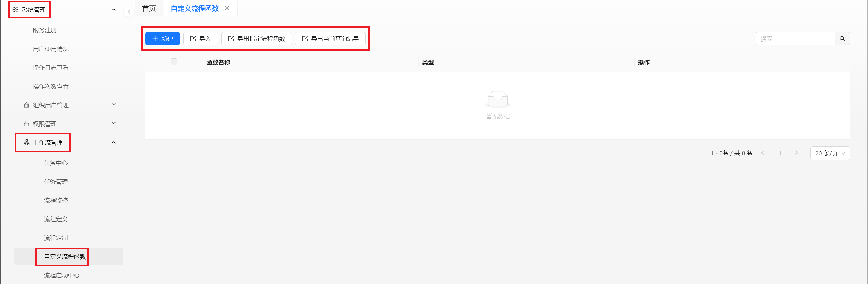868x284 pixels.
Task: Click the 系统管理 gear icon
Action: click(16, 10)
